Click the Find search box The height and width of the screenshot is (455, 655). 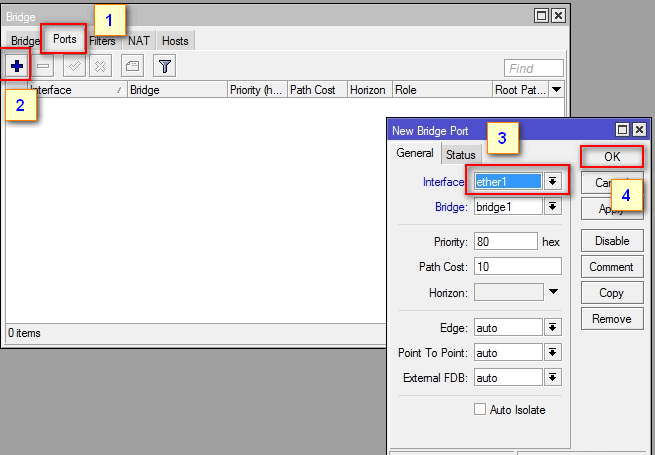coord(534,68)
